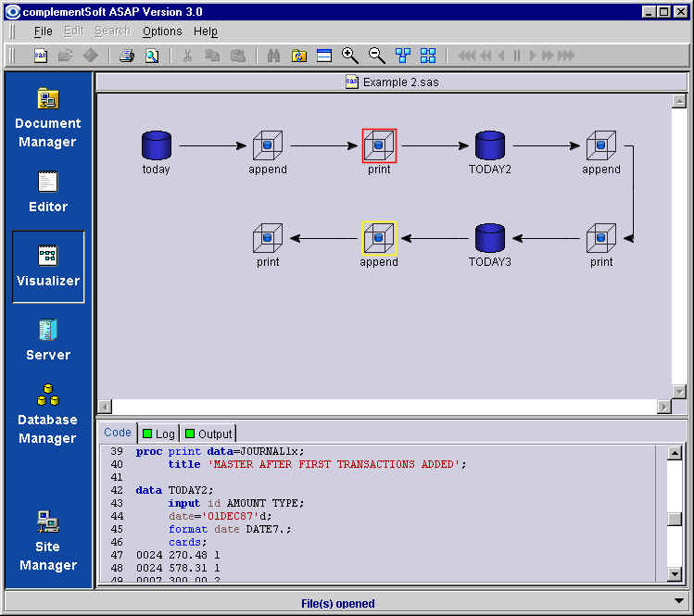Open the Site Manager
694x616 pixels.
click(x=48, y=541)
